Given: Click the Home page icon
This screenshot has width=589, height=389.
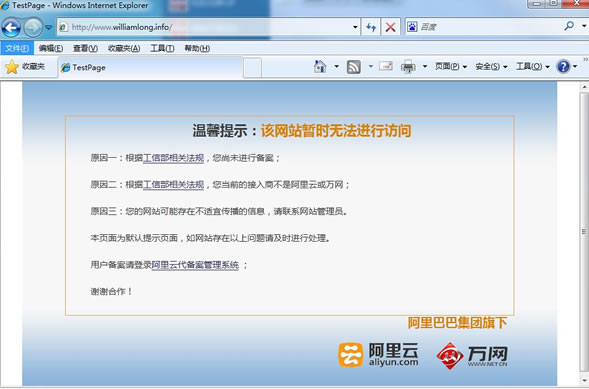Looking at the screenshot, I should [320, 66].
